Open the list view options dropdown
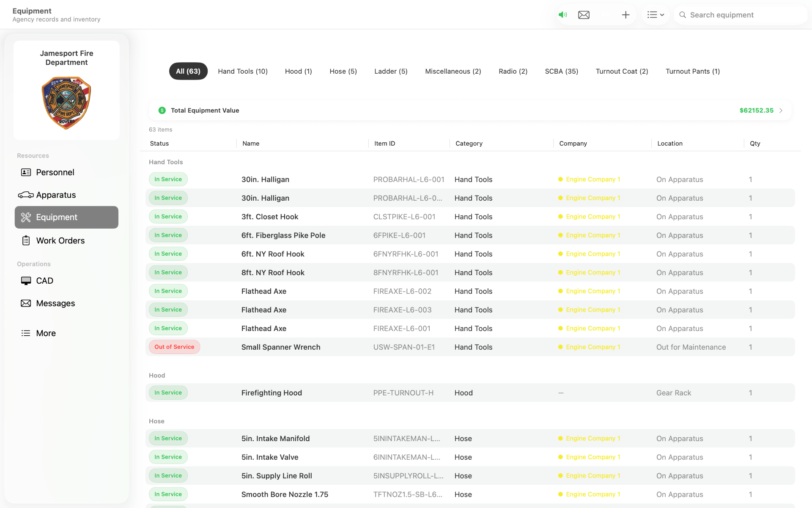This screenshot has width=812, height=508. [656, 15]
